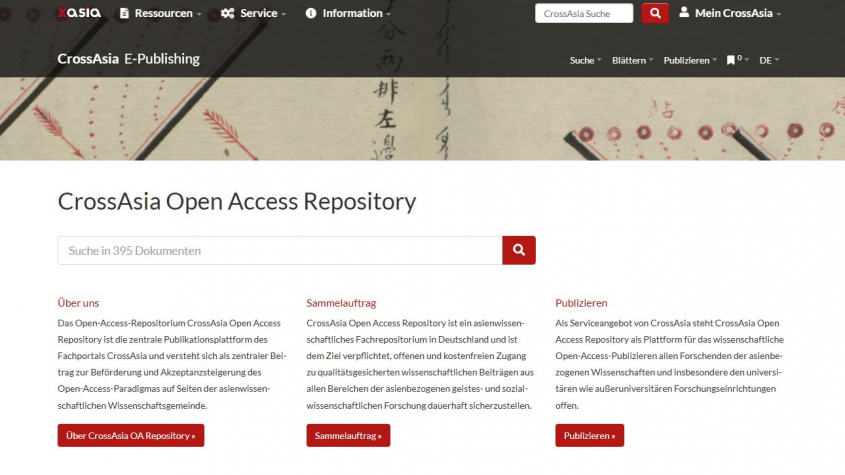Click the CrossAsia Open Access Repository heading
Viewport: 845px width, 475px height.
(237, 202)
